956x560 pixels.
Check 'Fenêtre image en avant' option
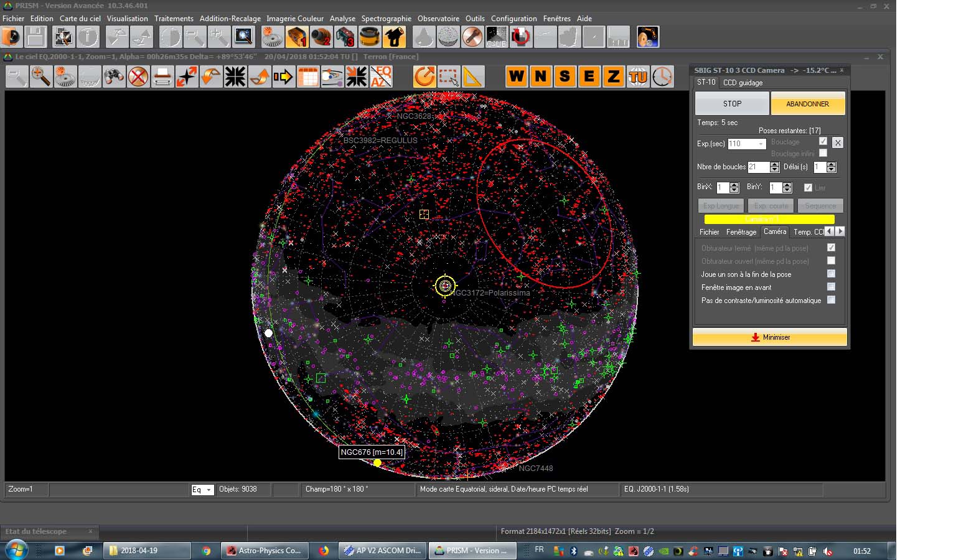[x=831, y=287]
